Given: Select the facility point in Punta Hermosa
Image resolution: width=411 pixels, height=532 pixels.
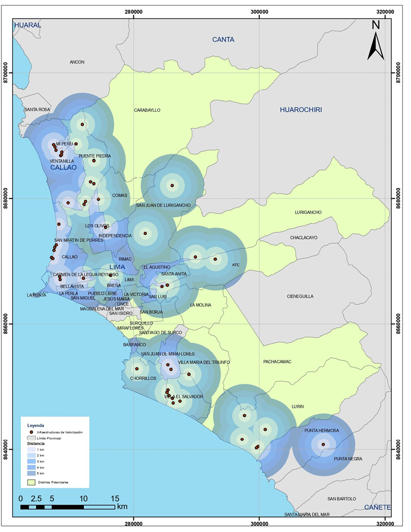Looking at the screenshot, I should [x=323, y=444].
